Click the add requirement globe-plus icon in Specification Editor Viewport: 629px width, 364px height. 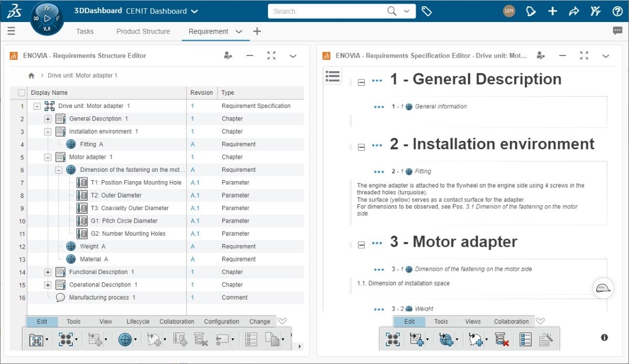pyautogui.click(x=446, y=339)
